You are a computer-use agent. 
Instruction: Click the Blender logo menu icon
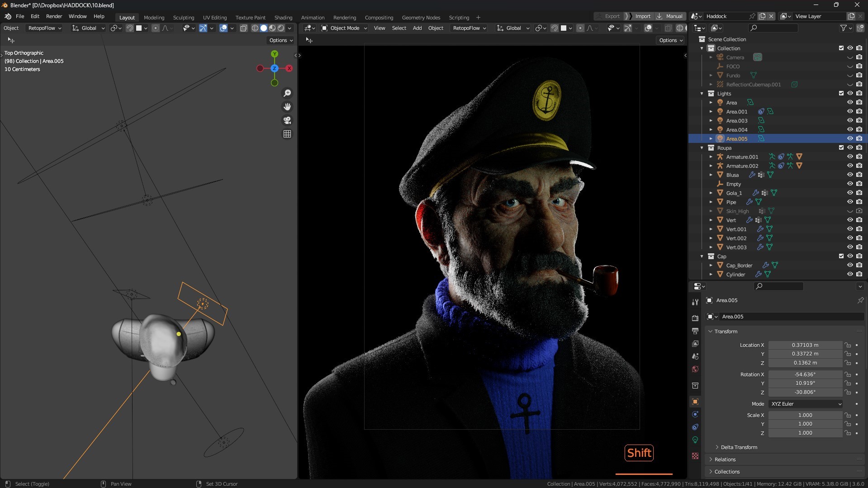[x=8, y=16]
